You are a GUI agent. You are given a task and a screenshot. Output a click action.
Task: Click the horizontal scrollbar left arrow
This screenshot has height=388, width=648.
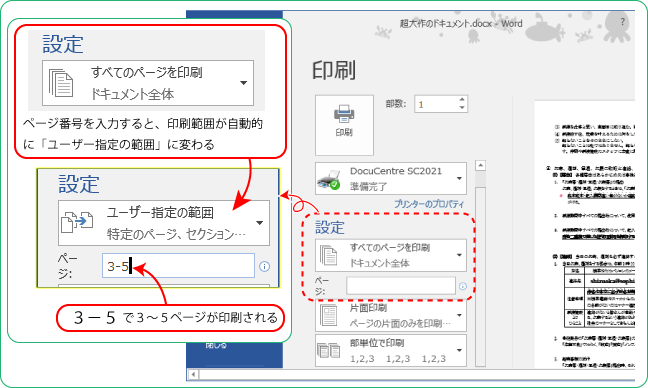(x=193, y=374)
